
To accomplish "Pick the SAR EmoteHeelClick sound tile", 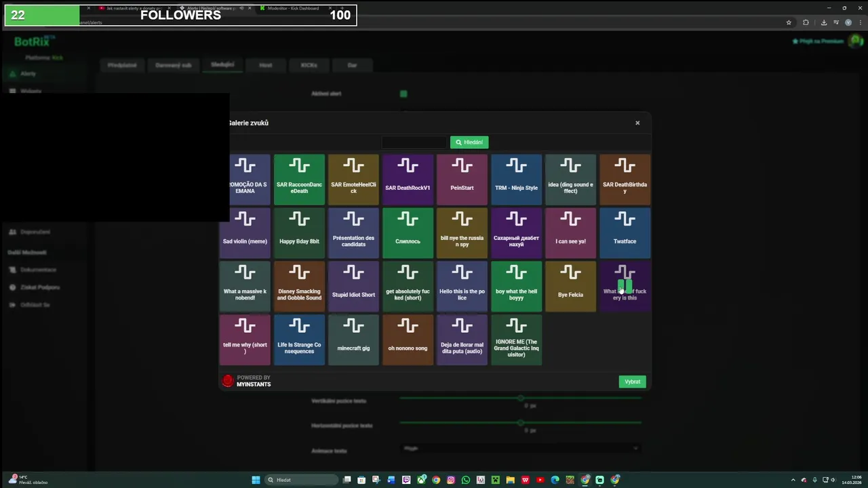I will (x=353, y=180).
